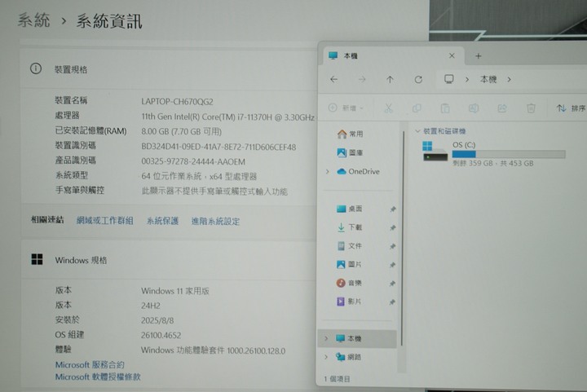Close the 本機 tab

(x=452, y=55)
